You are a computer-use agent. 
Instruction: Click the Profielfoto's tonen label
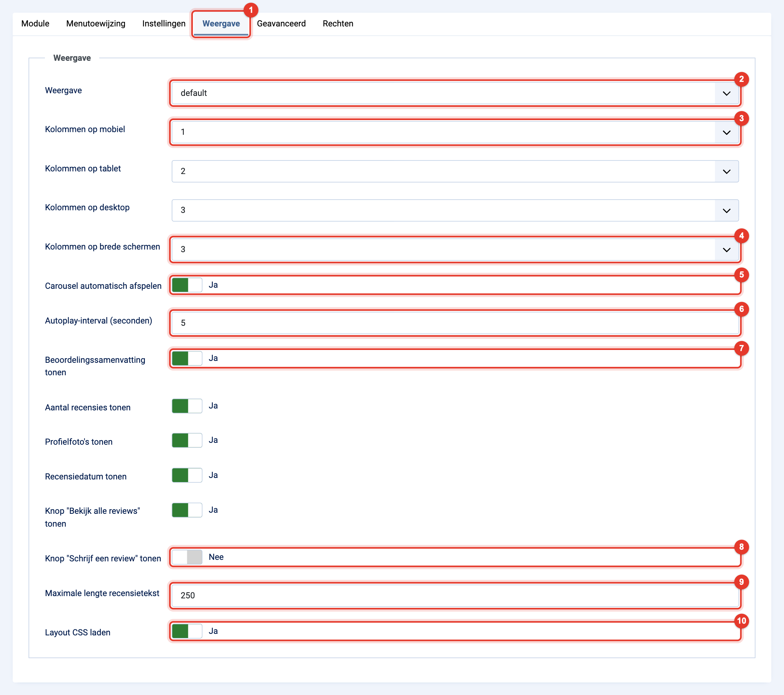pyautogui.click(x=78, y=442)
